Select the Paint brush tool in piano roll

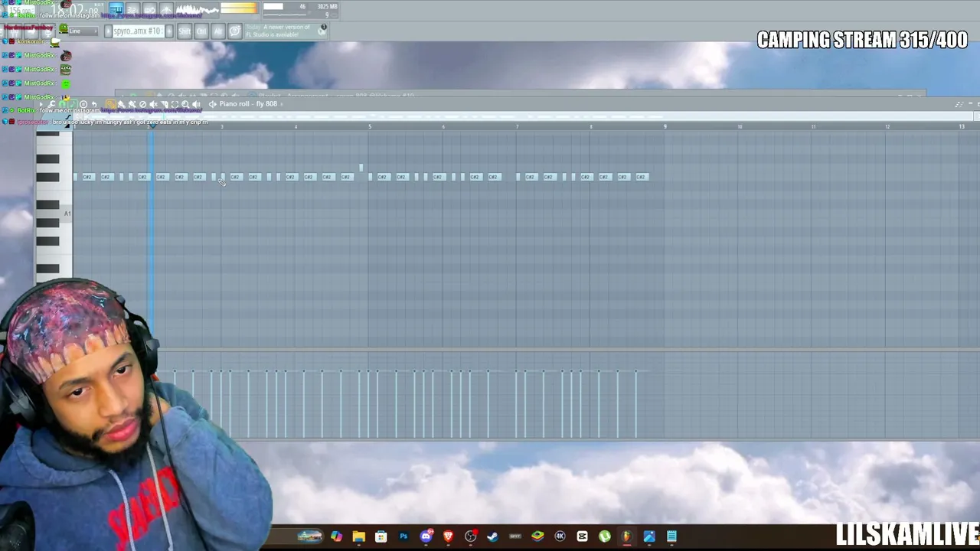pyautogui.click(x=122, y=104)
